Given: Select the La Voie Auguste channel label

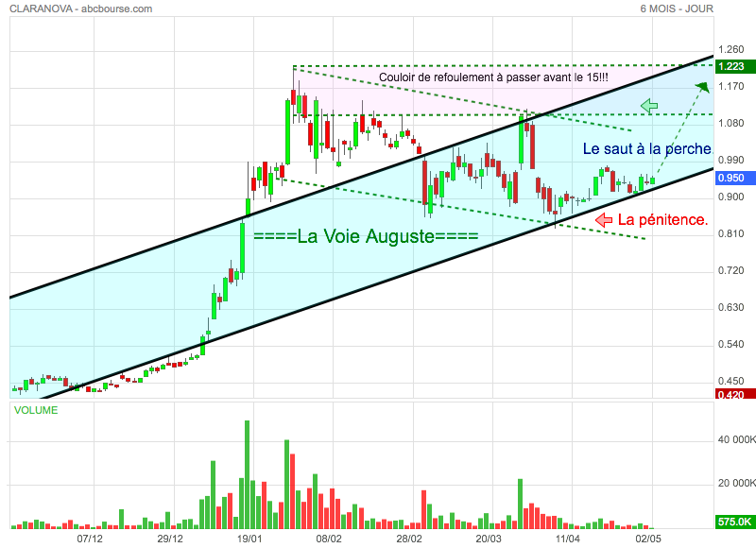Looking at the screenshot, I should (366, 236).
